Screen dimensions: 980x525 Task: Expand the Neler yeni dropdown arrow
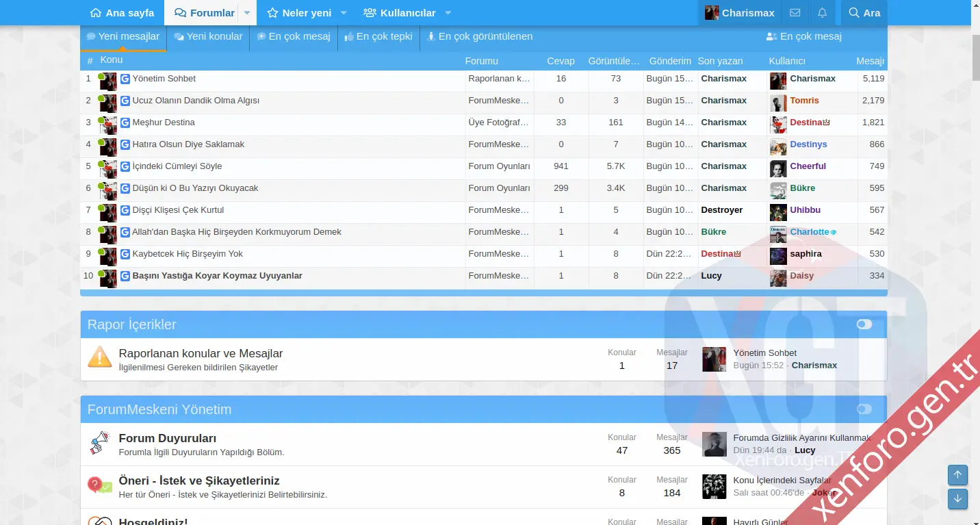click(344, 13)
